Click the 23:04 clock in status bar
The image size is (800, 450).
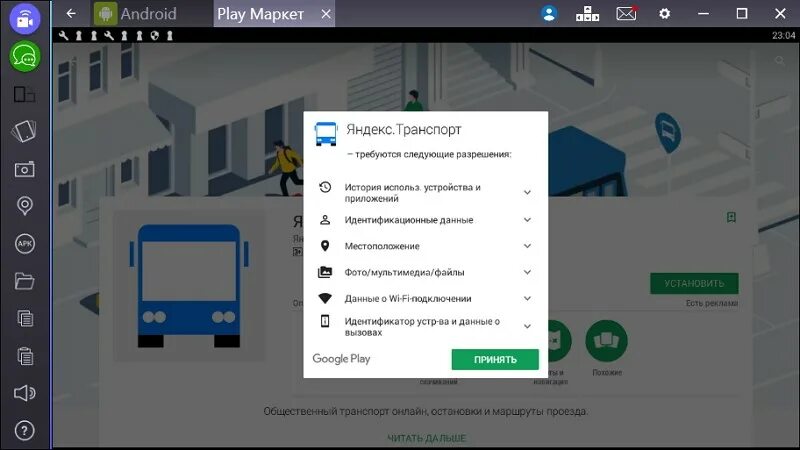click(783, 35)
